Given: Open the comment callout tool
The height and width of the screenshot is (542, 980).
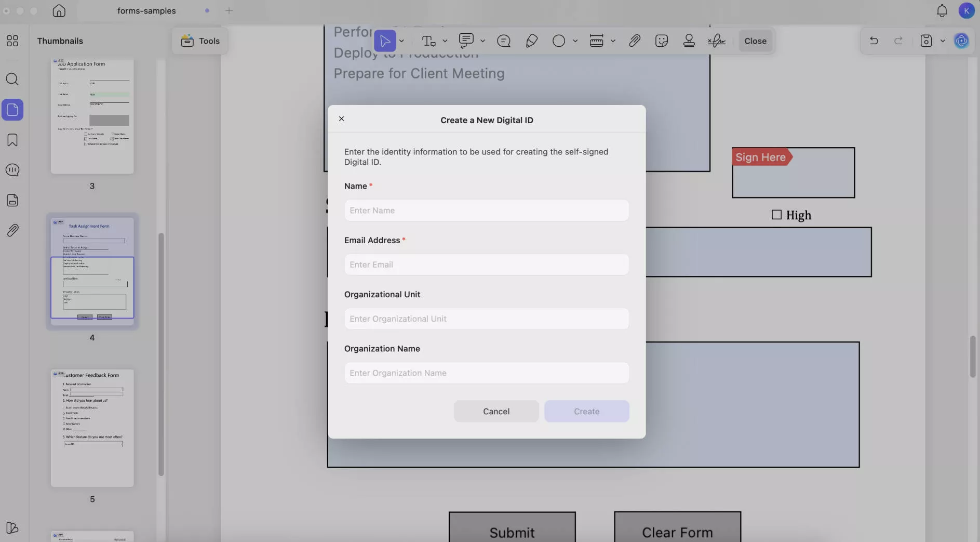Looking at the screenshot, I should [467, 41].
